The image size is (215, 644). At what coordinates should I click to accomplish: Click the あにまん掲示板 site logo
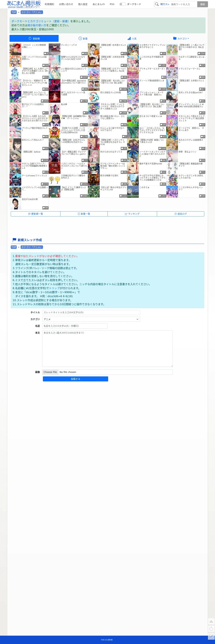[24, 4]
